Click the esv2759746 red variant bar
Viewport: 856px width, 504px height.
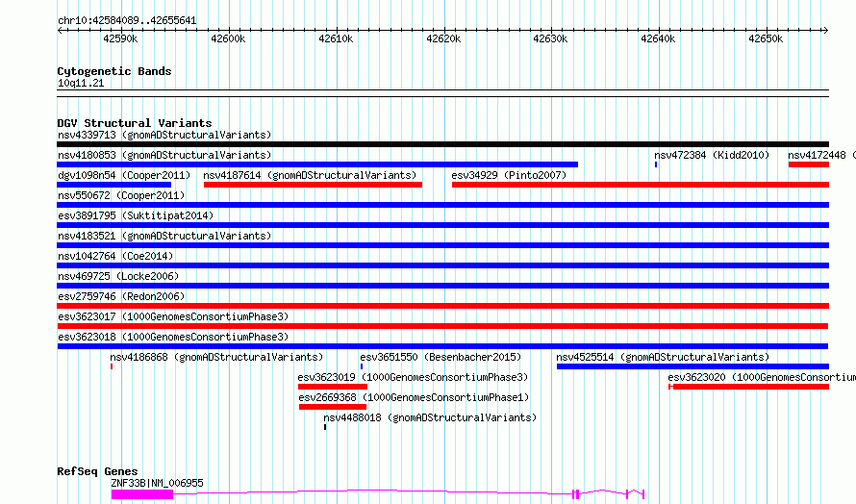click(x=442, y=306)
